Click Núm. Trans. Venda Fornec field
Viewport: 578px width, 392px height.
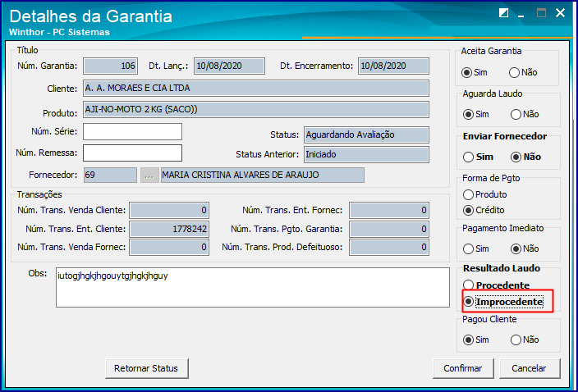(169, 247)
